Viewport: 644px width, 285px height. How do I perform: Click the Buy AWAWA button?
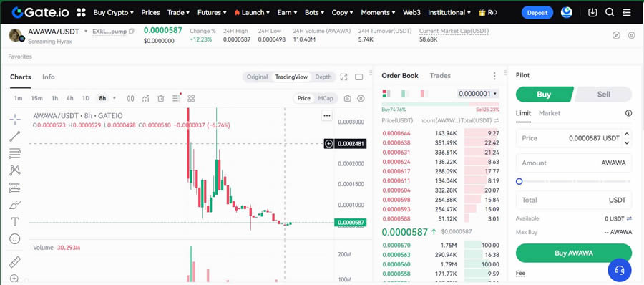tap(574, 253)
